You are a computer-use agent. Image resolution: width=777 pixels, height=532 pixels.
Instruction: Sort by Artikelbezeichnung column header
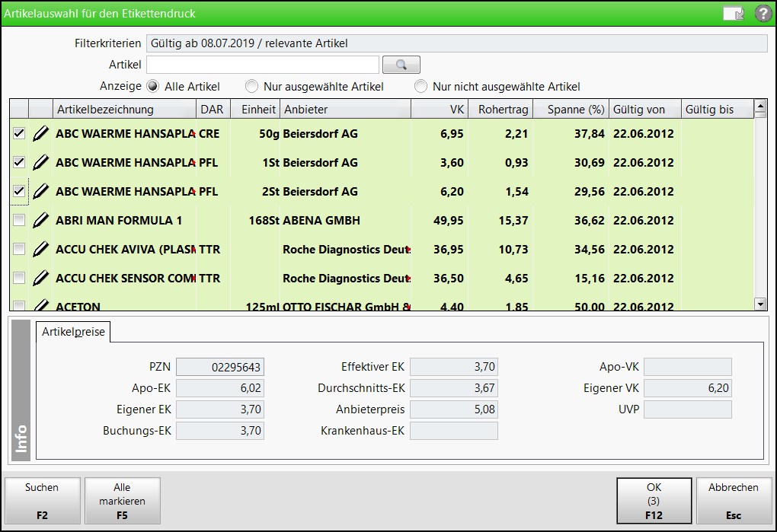point(124,110)
